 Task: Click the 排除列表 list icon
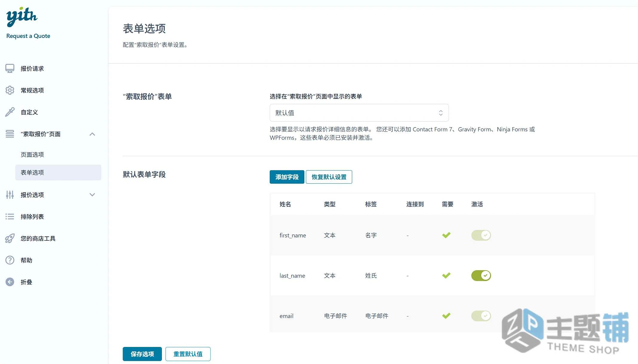click(x=10, y=216)
